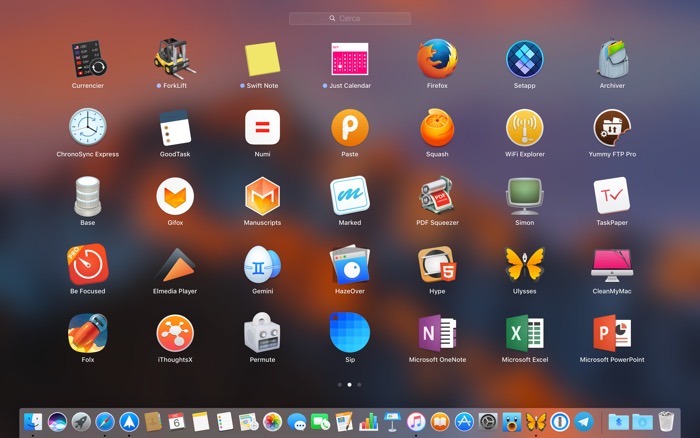Open Gemini app
The height and width of the screenshot is (438, 700).
[262, 265]
